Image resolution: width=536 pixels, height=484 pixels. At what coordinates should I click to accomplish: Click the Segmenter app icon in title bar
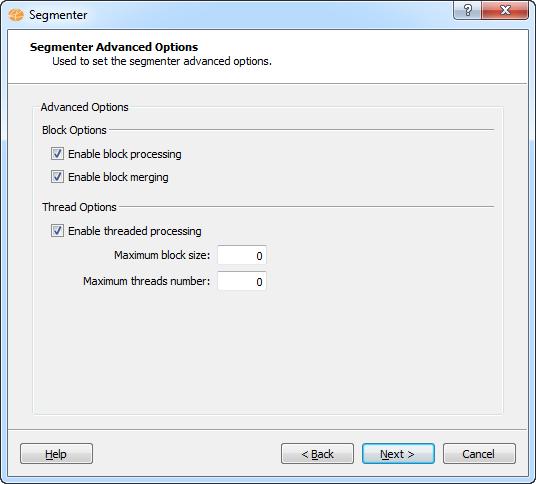[16, 15]
